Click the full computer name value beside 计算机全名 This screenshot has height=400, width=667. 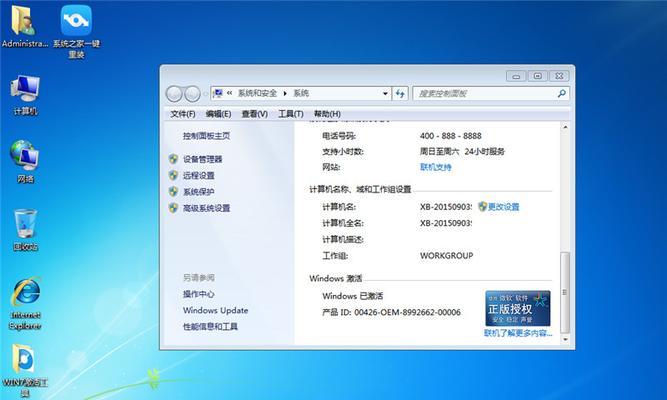(x=446, y=223)
